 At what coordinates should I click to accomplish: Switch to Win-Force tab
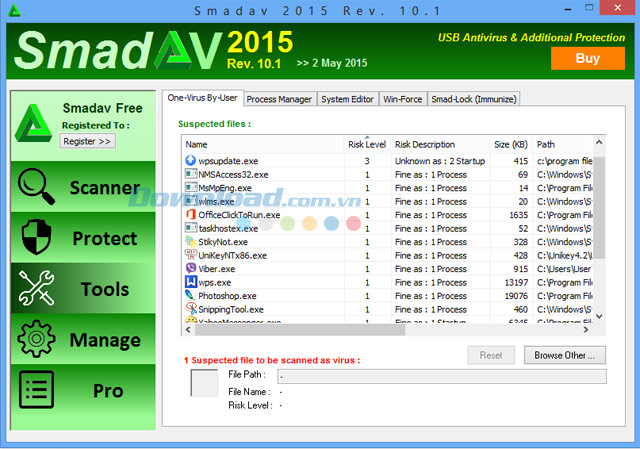(x=402, y=99)
